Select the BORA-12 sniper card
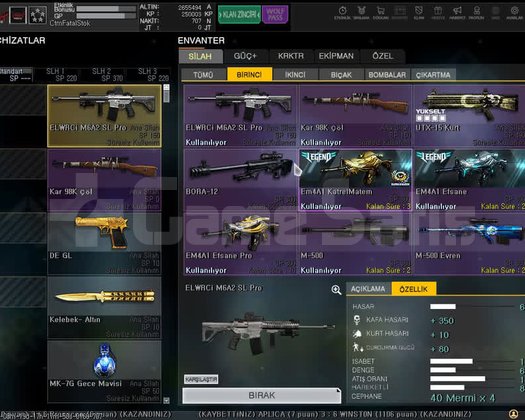Viewport: 525px width, 420px height. pos(240,180)
